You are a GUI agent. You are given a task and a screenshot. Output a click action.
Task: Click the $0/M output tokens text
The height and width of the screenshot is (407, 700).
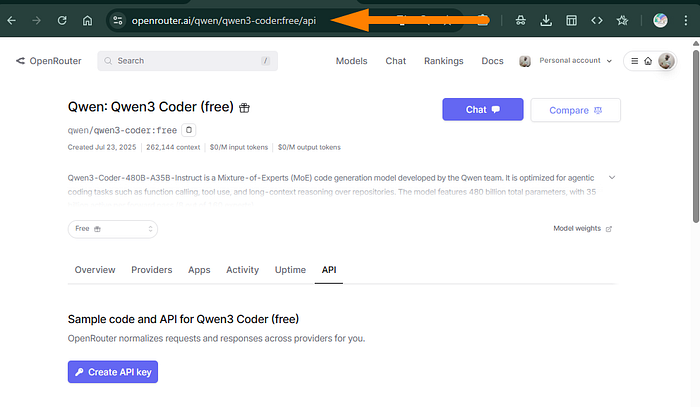(x=309, y=147)
